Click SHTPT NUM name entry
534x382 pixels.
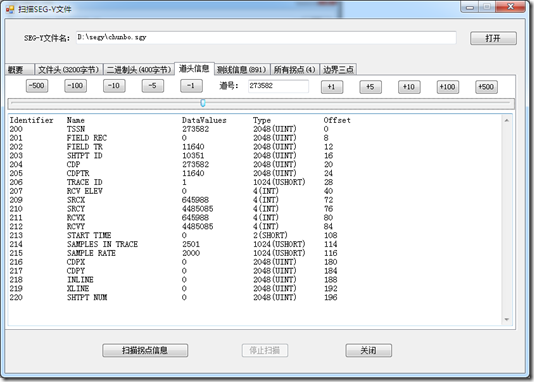tap(87, 297)
